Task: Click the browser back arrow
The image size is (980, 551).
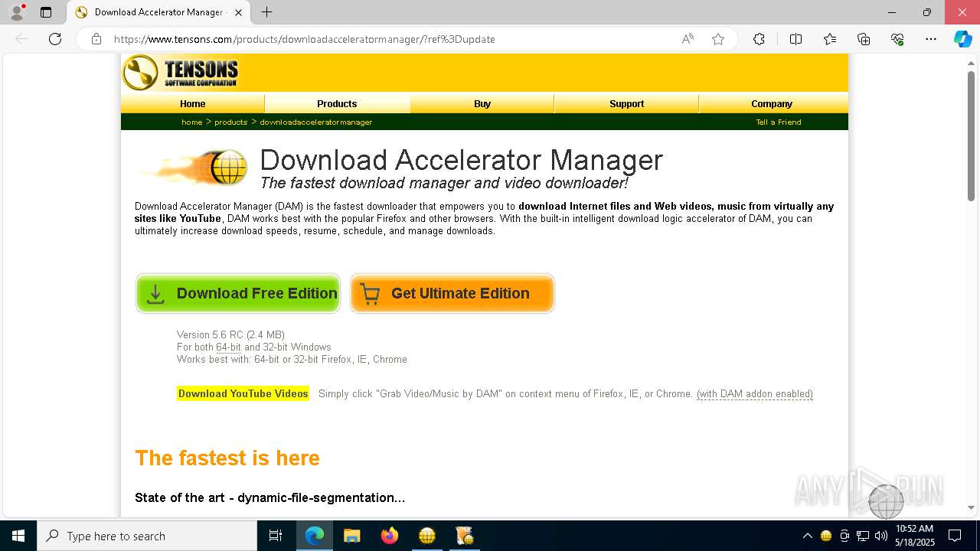Action: (x=21, y=39)
